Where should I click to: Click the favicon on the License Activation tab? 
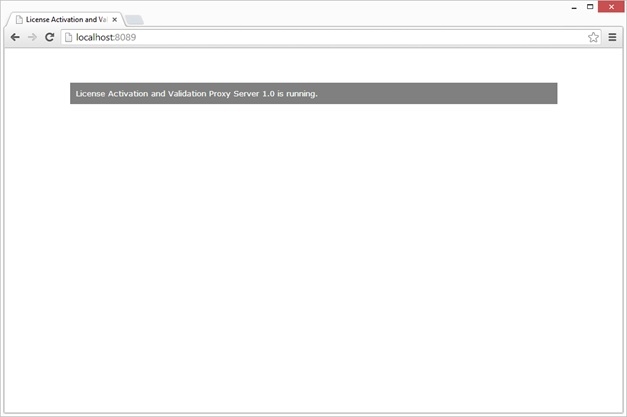coord(19,19)
